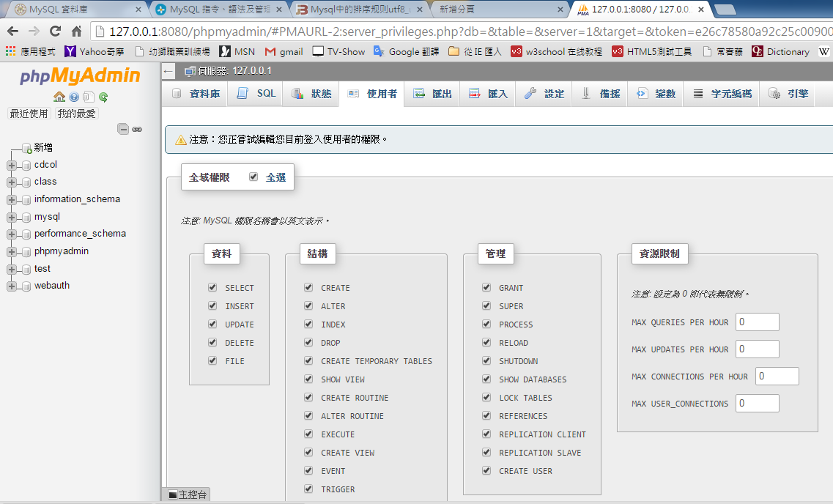Uncheck the DELETE privilege
This screenshot has height=504, width=833.
click(x=212, y=342)
